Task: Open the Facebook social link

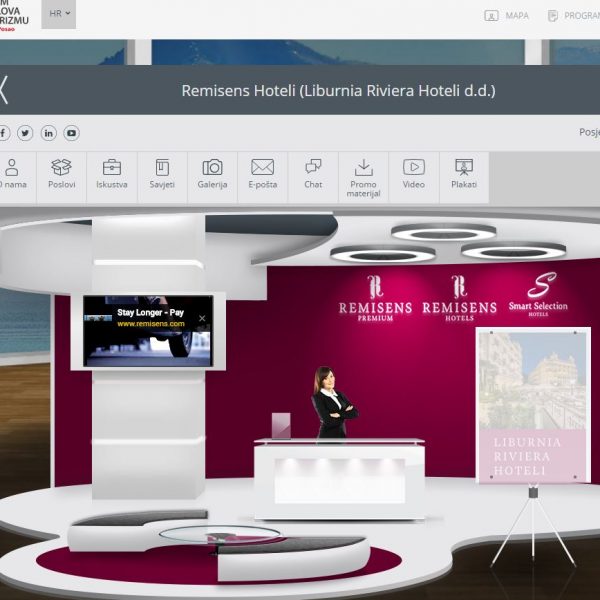Action: (3, 133)
